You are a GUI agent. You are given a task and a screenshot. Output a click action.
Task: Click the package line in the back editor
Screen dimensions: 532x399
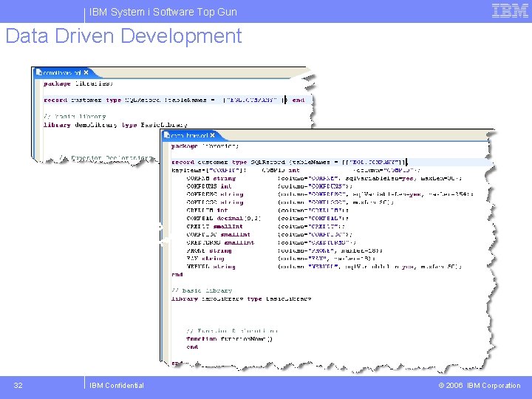pyautogui.click(x=78, y=83)
